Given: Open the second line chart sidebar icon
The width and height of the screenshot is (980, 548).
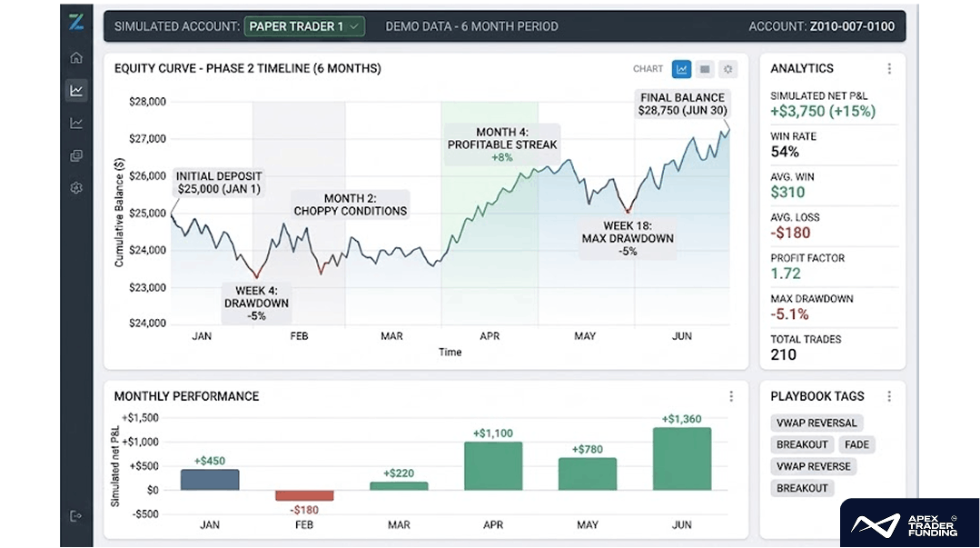Looking at the screenshot, I should point(76,124).
